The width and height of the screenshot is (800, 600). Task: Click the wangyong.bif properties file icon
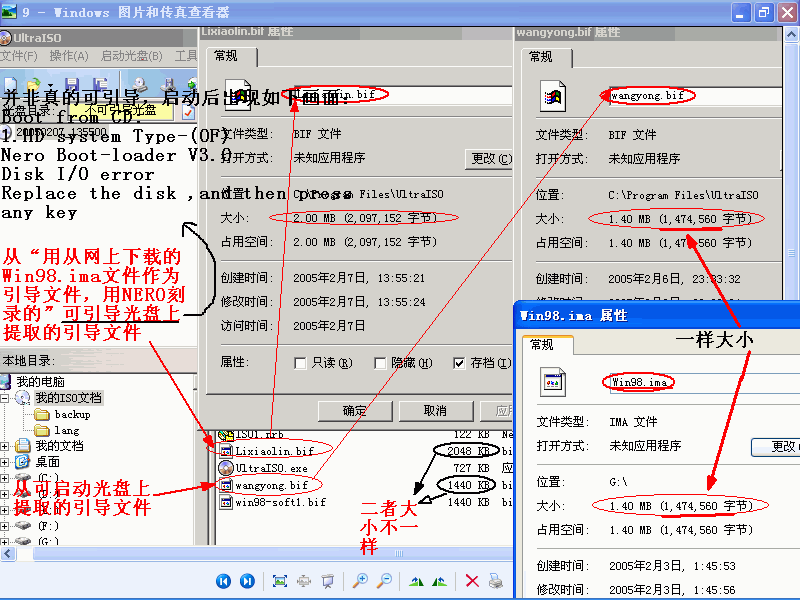pos(553,96)
